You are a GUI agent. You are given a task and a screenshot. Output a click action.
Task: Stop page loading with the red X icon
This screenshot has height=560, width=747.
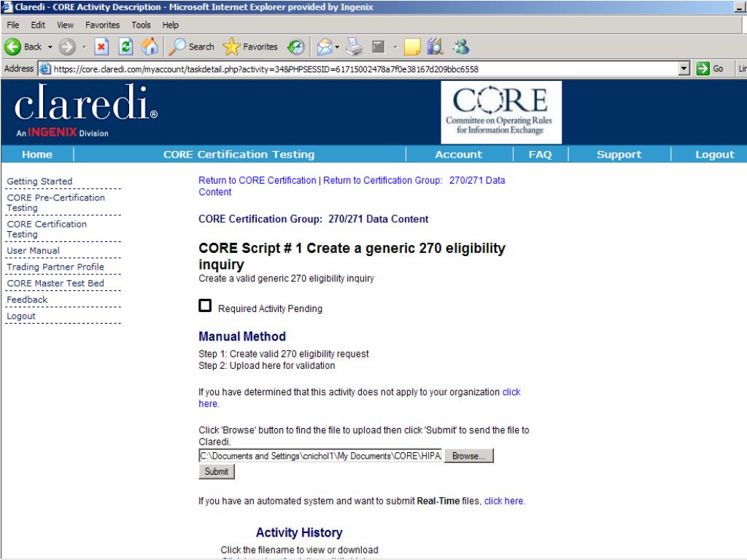click(x=101, y=47)
